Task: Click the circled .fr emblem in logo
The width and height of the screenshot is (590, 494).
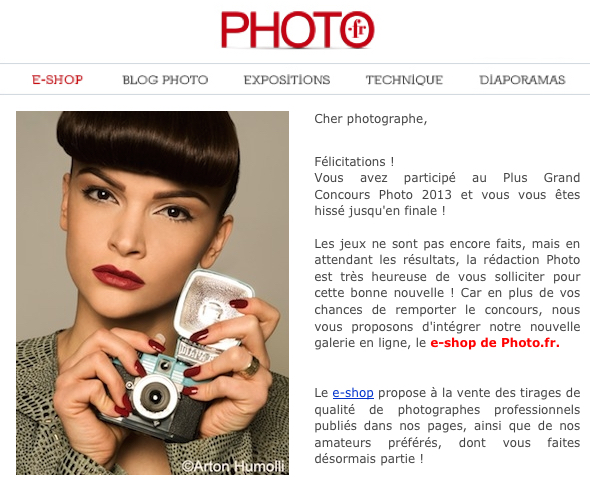Action: click(x=357, y=30)
